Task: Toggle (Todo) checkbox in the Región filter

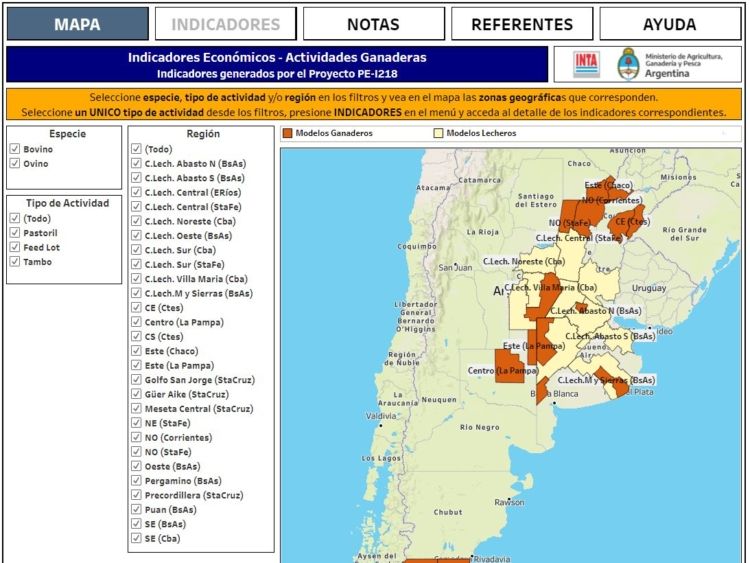Action: [136, 150]
